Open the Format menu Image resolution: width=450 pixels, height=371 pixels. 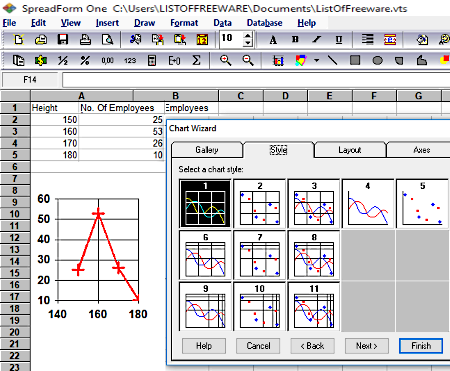[x=184, y=23]
